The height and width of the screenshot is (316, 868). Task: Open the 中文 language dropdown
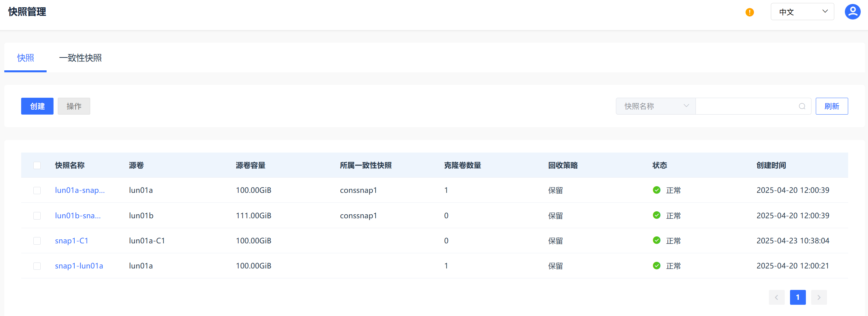tap(802, 12)
